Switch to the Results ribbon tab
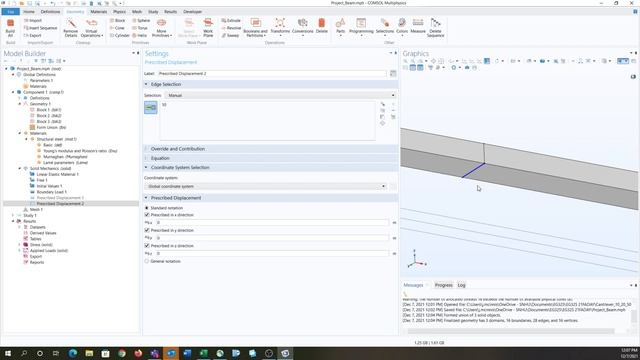Screen dimensions: 640x360 coord(171,12)
